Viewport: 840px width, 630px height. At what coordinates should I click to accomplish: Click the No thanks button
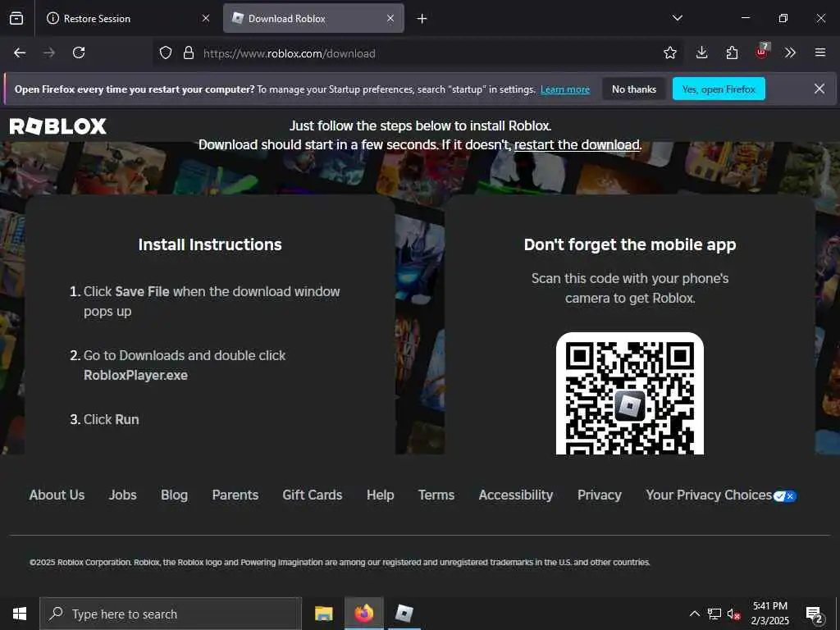634,89
